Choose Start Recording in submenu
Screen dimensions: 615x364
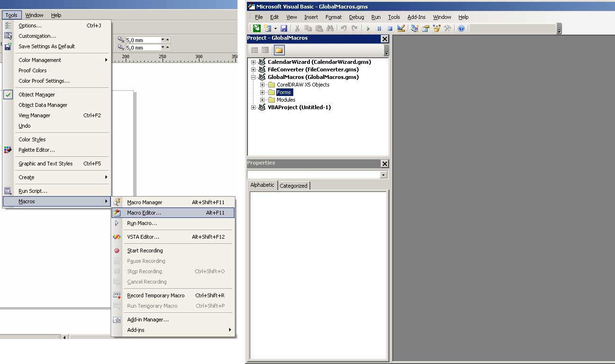[x=173, y=251]
